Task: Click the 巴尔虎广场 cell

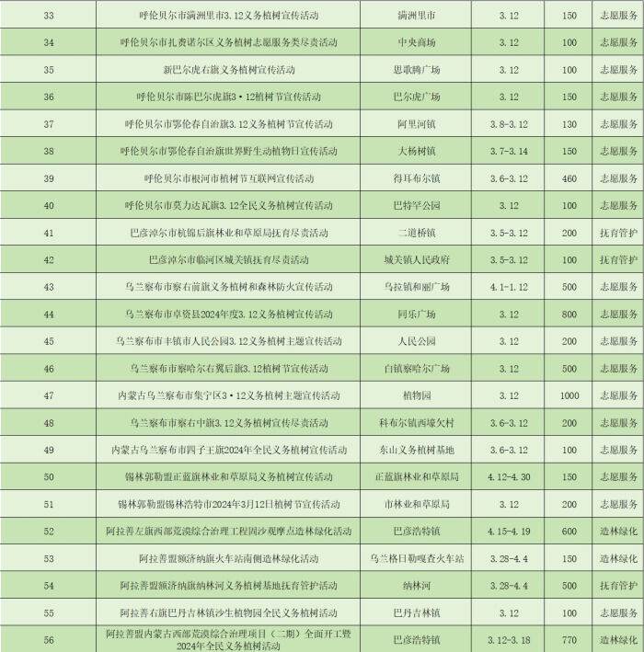Action: tap(417, 97)
